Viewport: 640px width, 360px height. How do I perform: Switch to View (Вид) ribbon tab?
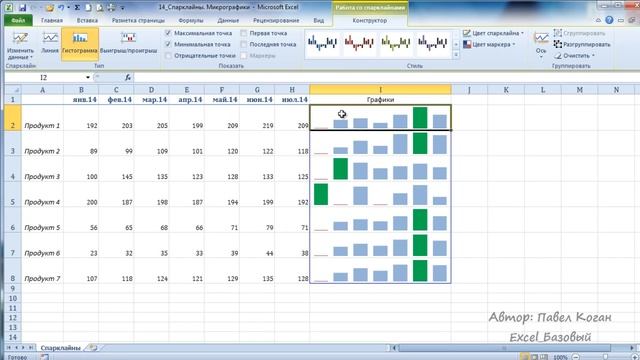pos(319,20)
